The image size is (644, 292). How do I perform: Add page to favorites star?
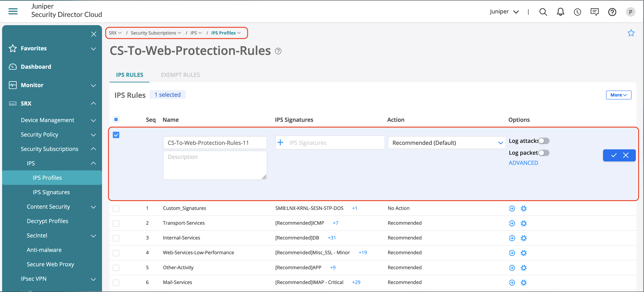(631, 33)
